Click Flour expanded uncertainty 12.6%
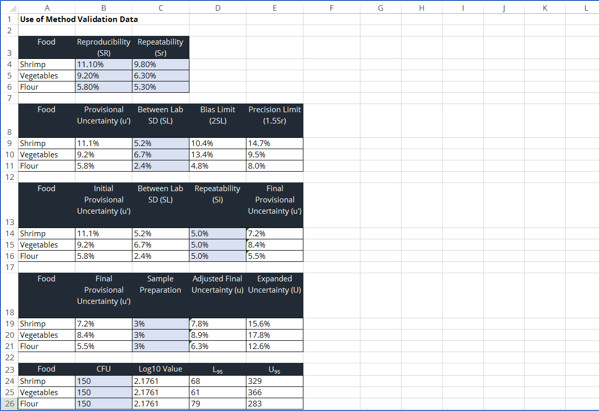The image size is (599, 411). [x=275, y=346]
